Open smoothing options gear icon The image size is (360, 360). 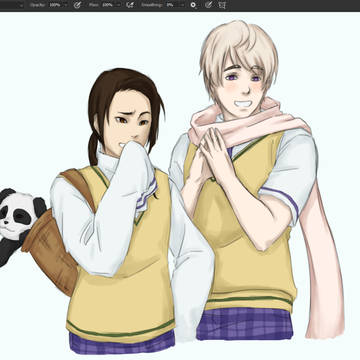[x=193, y=5]
